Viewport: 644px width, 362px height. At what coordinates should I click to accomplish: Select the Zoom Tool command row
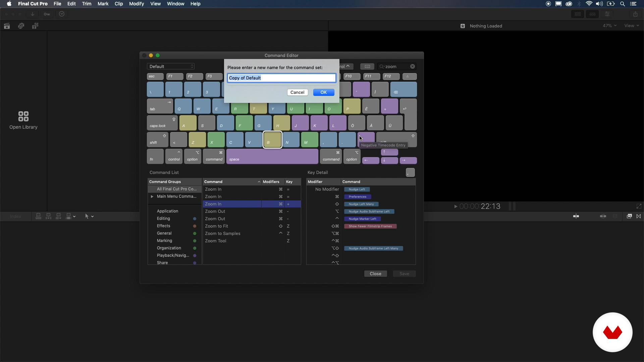point(252,241)
